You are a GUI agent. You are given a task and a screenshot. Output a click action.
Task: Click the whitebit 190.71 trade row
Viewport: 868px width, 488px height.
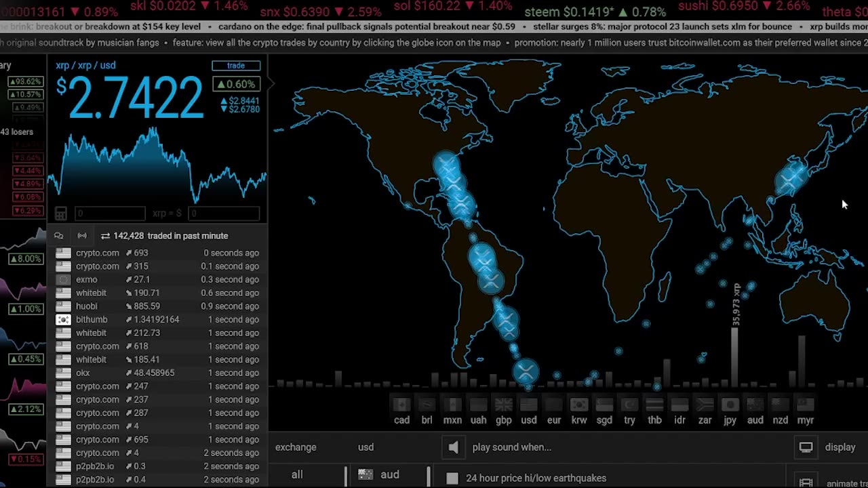click(x=157, y=293)
